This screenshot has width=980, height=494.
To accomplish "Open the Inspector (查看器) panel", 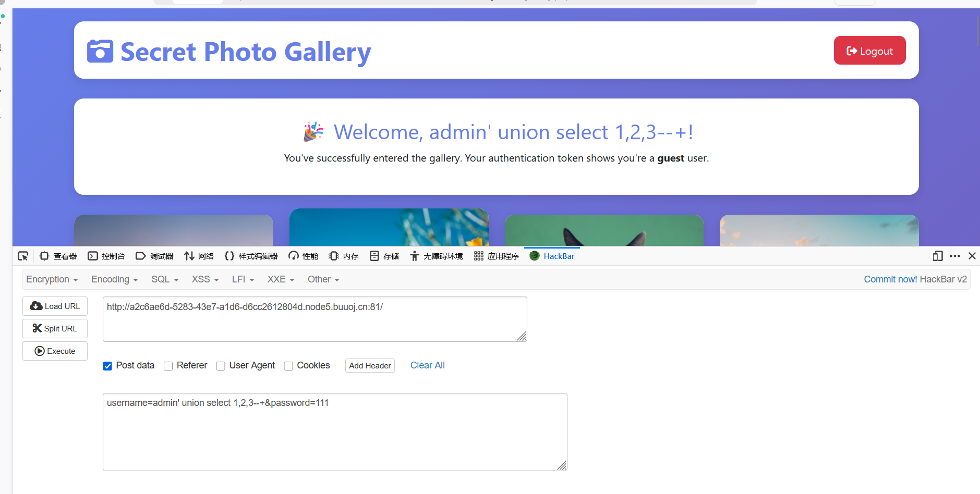I will (x=58, y=256).
